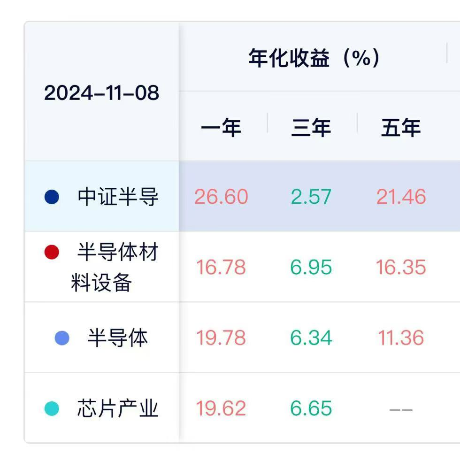Screen dimensions: 460x476
Task: Click the 6.34 three-year return value
Action: pos(311,338)
